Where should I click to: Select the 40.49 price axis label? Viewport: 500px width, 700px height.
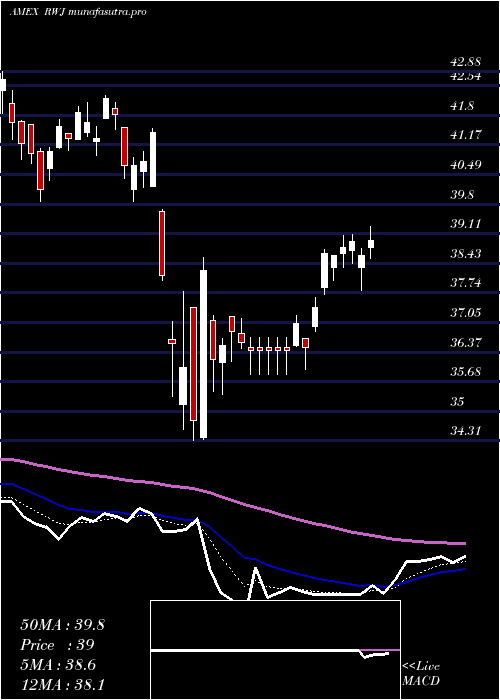coord(466,165)
